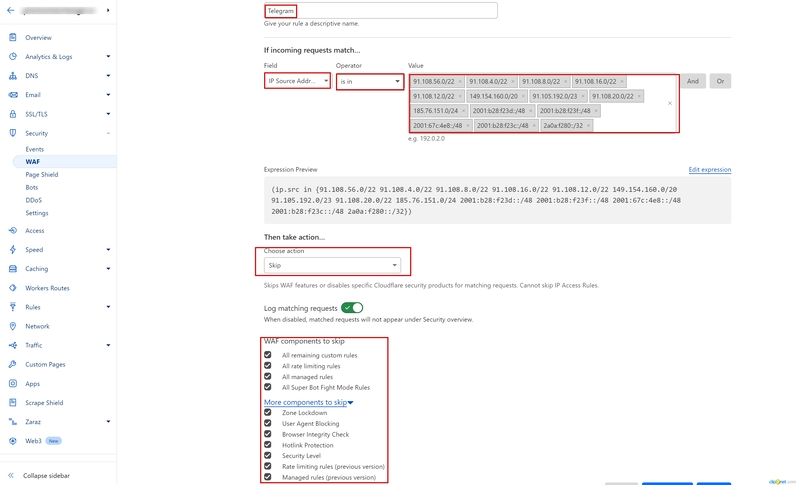This screenshot has height=485, width=800.
Task: Uncheck Managed rules (previous version)
Action: (268, 477)
